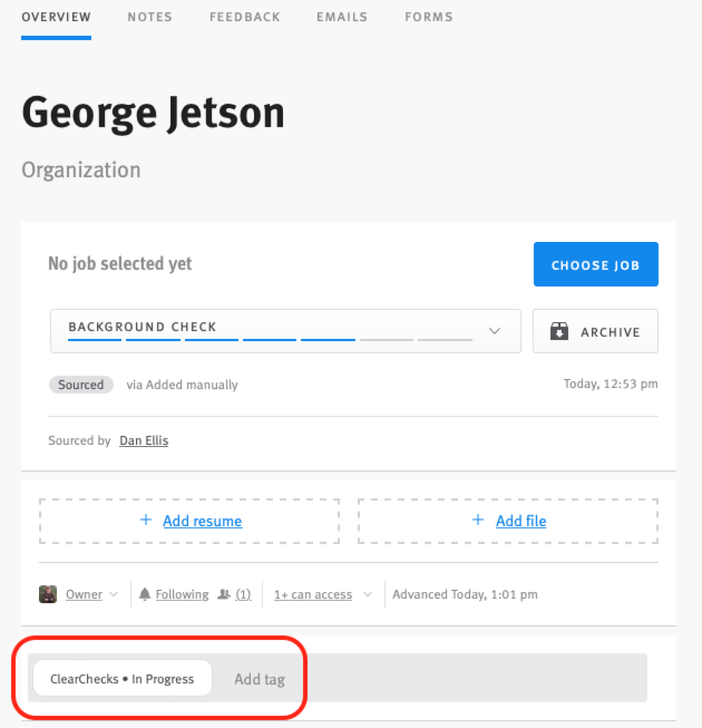Click the owner avatar thumbnail
The image size is (702, 728).
(48, 594)
